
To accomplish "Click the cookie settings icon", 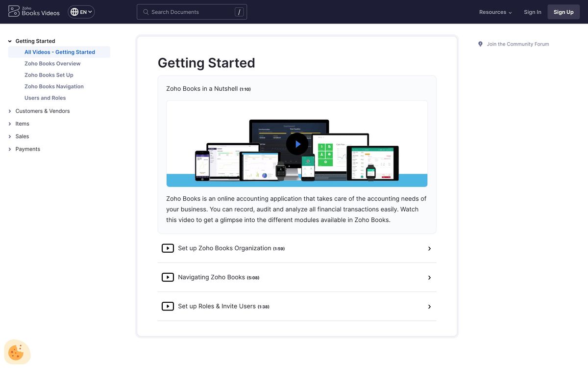I will [17, 352].
